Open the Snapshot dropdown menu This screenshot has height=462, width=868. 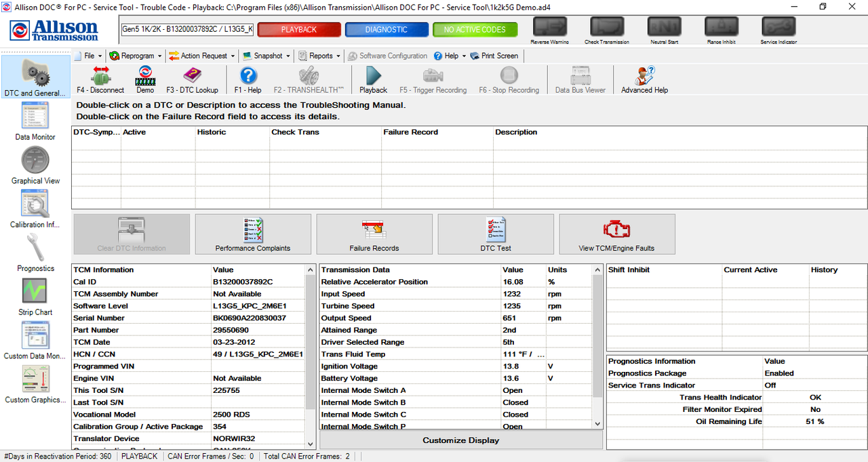(266, 56)
